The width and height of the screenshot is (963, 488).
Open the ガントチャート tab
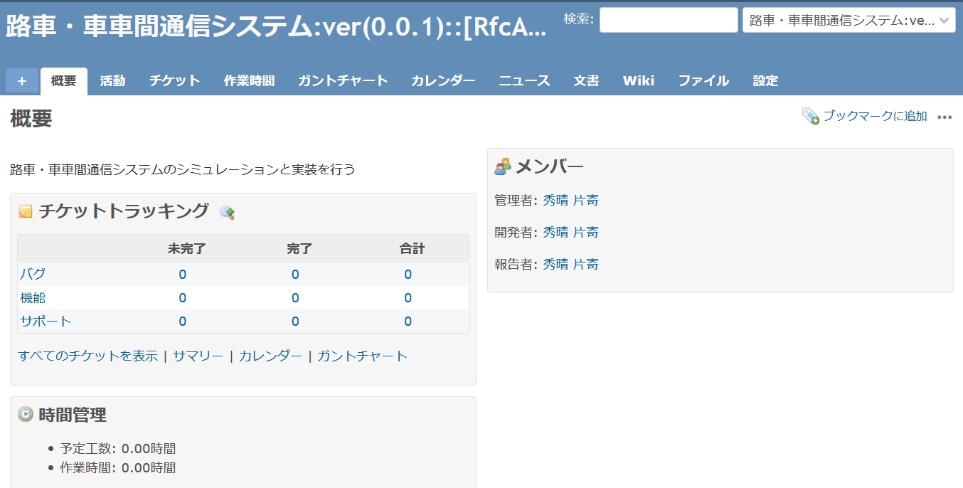point(343,81)
